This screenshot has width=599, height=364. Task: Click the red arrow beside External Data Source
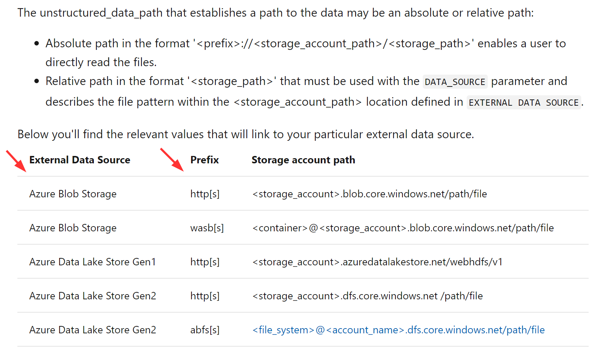(16, 161)
